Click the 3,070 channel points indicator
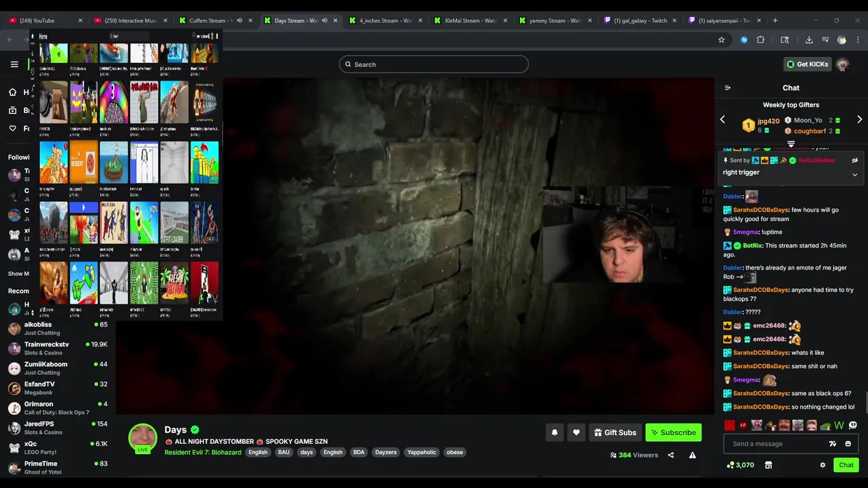868x488 pixels. [741, 465]
